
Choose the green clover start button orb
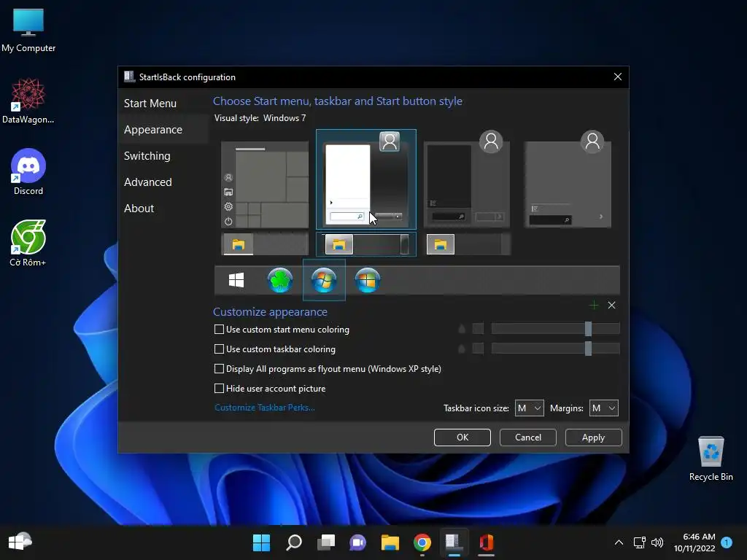click(279, 280)
